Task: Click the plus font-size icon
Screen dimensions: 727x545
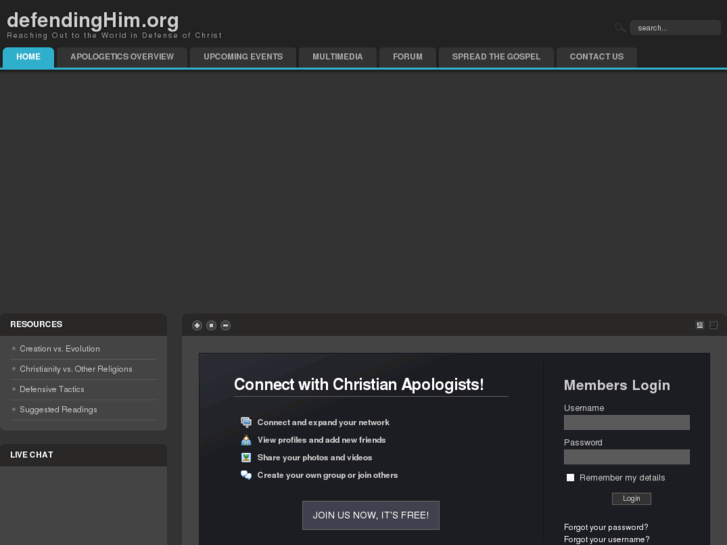Action: tap(197, 326)
